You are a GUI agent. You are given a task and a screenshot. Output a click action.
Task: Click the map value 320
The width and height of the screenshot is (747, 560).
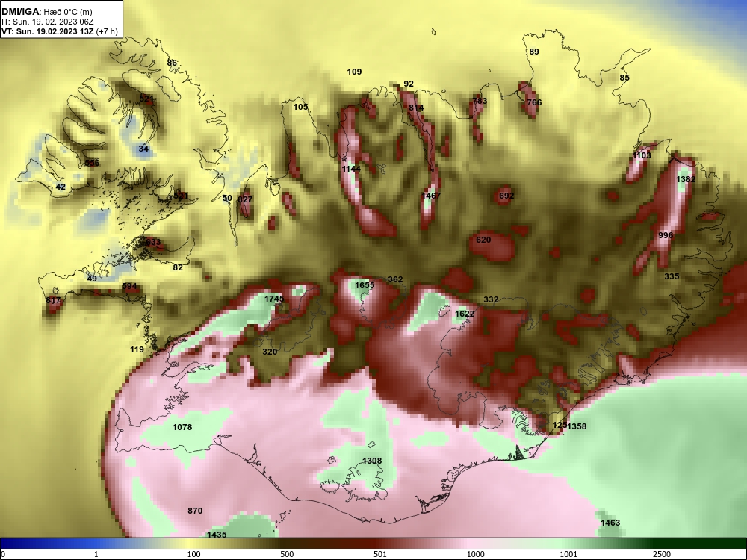pos(270,352)
